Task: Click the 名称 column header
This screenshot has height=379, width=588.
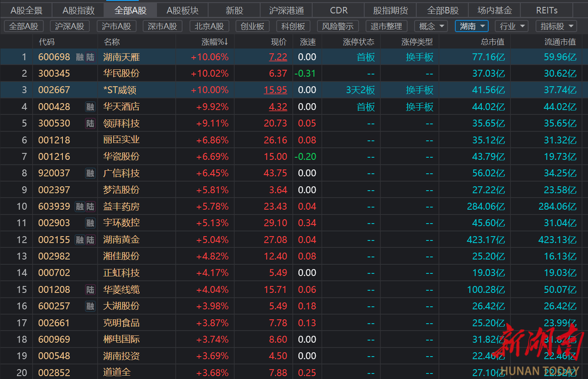Action: [x=112, y=42]
